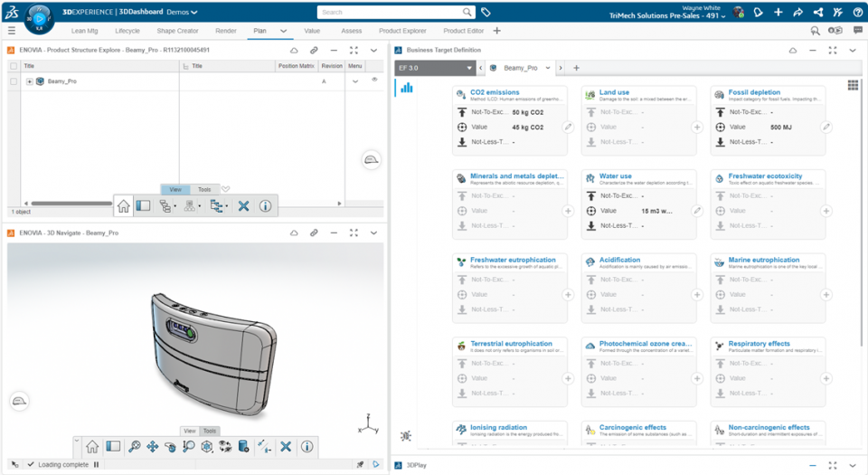
Task: Collapse the 3D Navigate toolbar chevron
Action: click(76, 441)
